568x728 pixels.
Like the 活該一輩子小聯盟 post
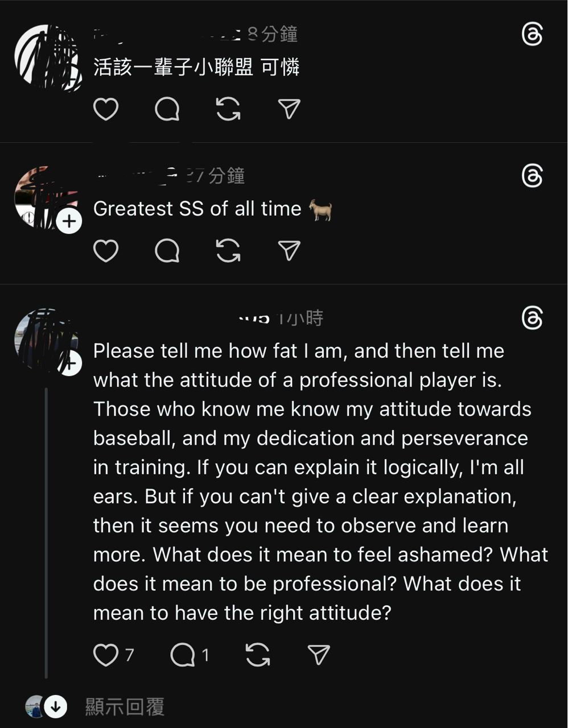106,109
